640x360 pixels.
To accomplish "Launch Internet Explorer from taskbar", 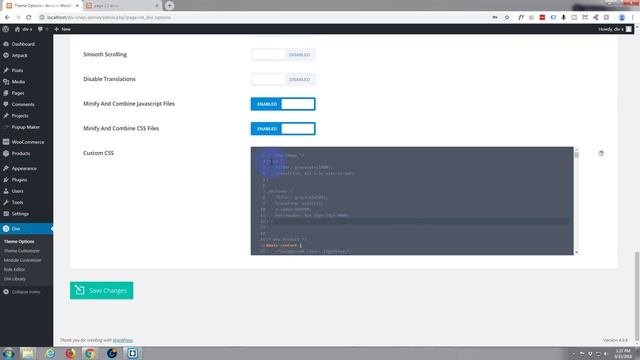I will (50, 353).
